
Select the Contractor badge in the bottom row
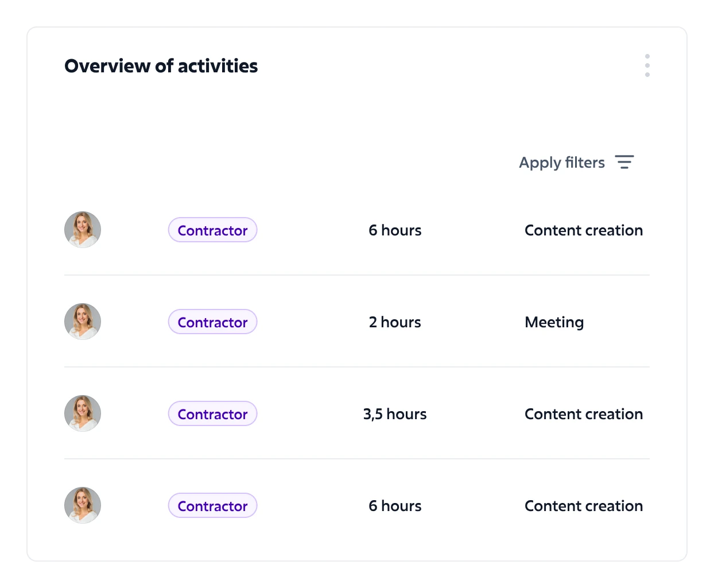pyautogui.click(x=212, y=506)
